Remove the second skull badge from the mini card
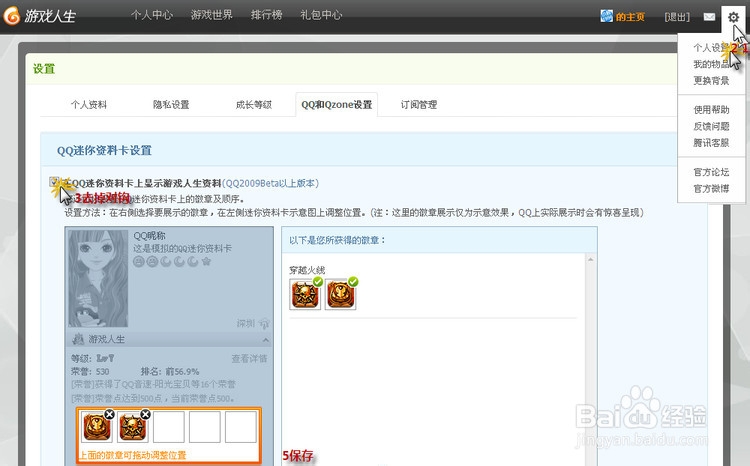This screenshot has height=466, width=750. click(145, 414)
